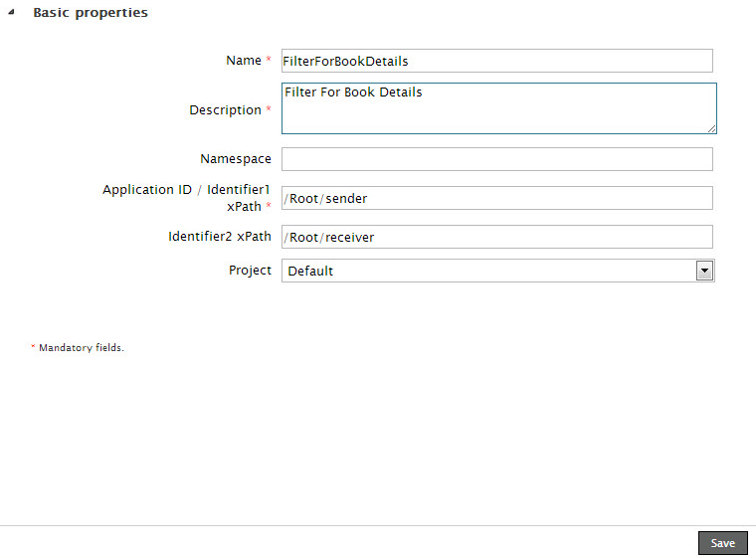The width and height of the screenshot is (756, 558).
Task: Click the red asterisk beside Description
Action: [x=269, y=110]
